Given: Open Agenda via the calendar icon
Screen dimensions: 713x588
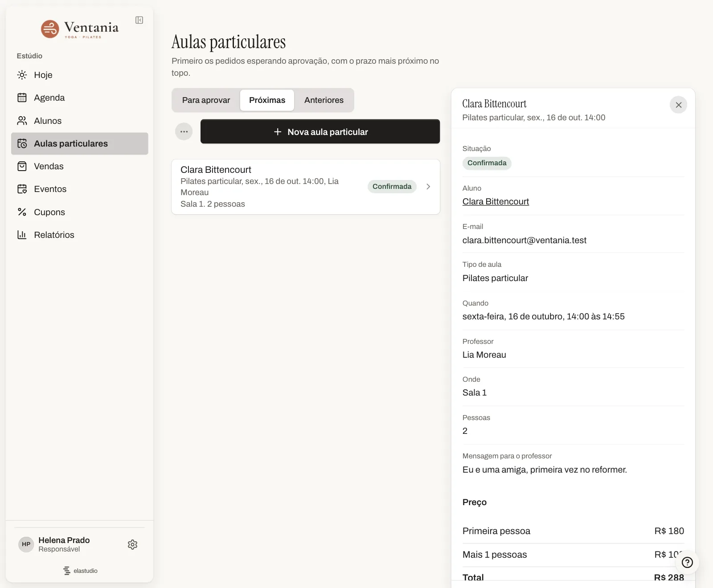Looking at the screenshot, I should pyautogui.click(x=22, y=98).
